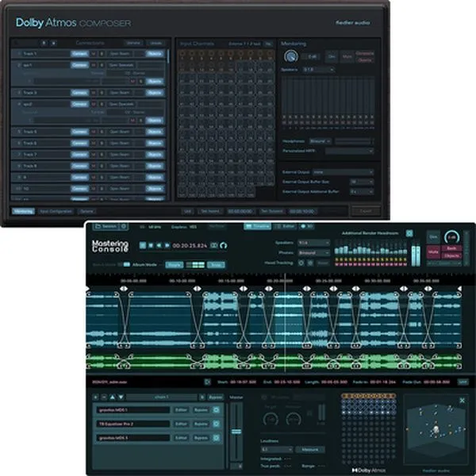Switch to the Editor tab in Mastering Console

[285, 226]
